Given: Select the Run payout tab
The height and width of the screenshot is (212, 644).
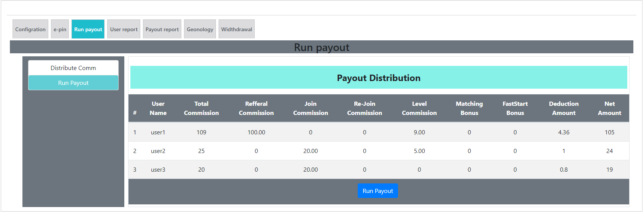Looking at the screenshot, I should 88,29.
